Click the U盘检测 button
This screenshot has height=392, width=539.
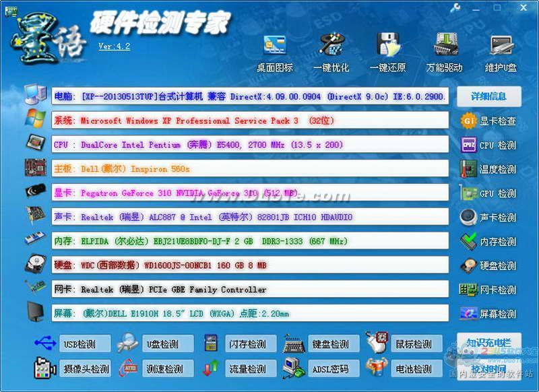click(x=168, y=344)
